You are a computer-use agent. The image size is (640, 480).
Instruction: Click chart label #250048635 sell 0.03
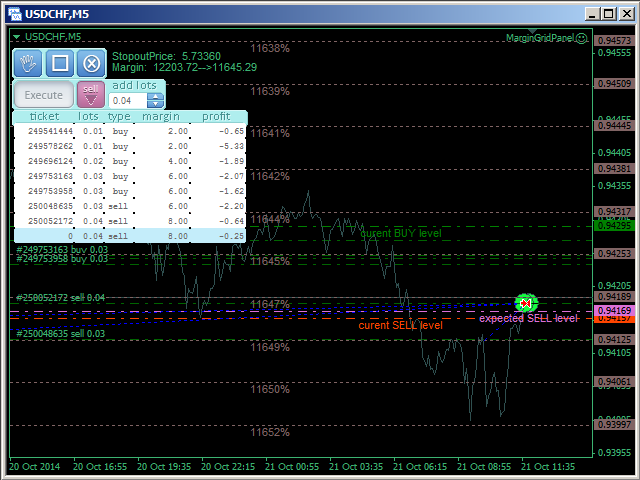coord(60,334)
